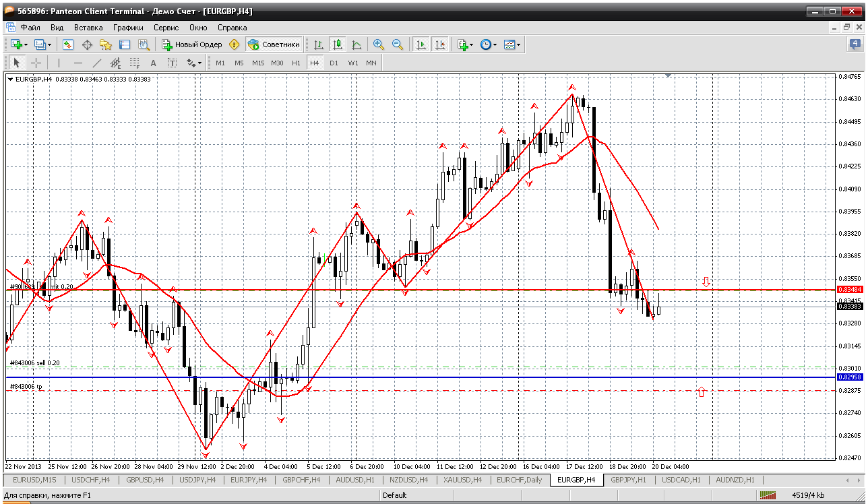
Task: Toggle the Советники auto-trading button
Action: [x=274, y=44]
